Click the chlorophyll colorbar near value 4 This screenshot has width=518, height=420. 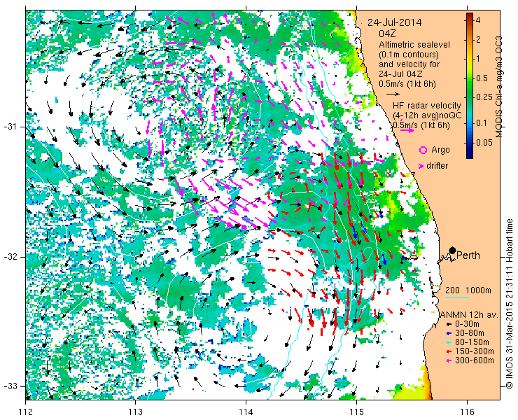(x=470, y=20)
